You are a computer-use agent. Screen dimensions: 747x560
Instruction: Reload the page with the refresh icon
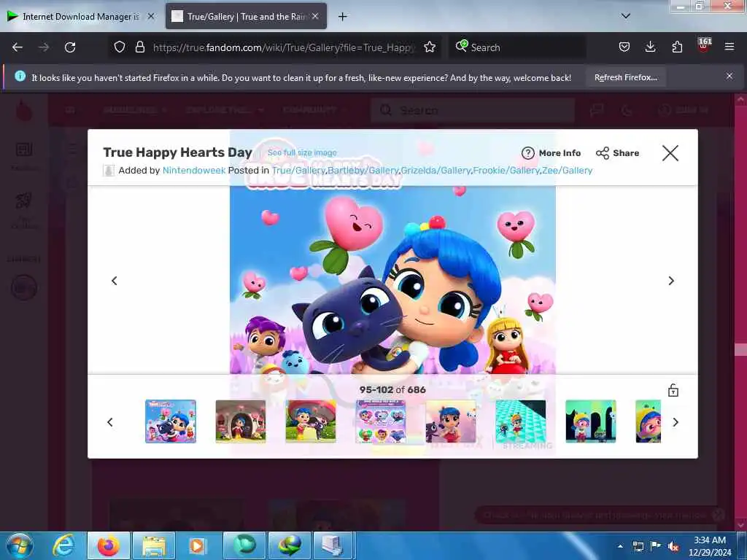coord(70,47)
